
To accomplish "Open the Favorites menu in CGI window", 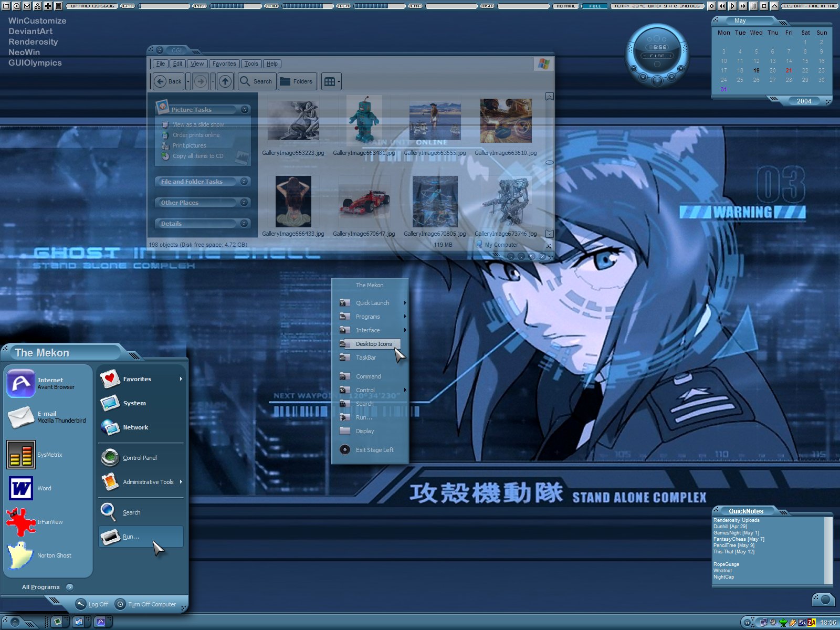I will coord(224,64).
